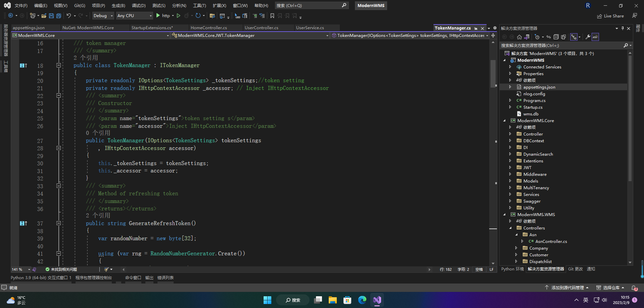
Task: Open the code cleanup brush icon in status strip
Action: (106, 269)
